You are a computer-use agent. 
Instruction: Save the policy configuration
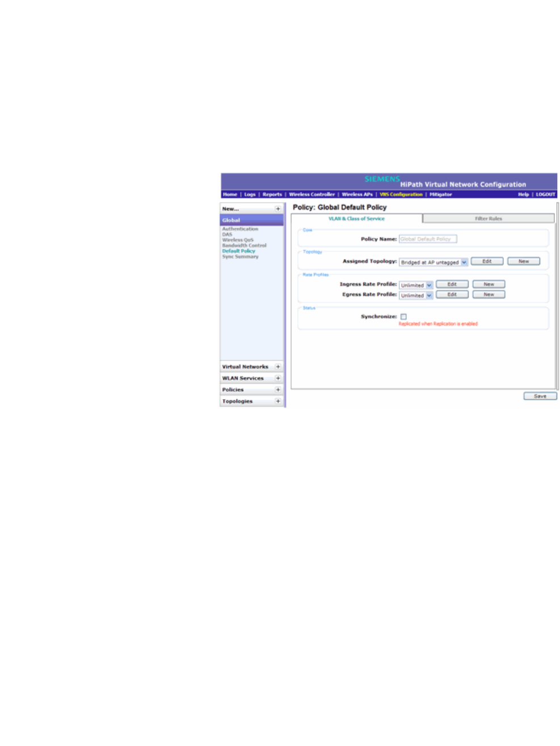click(x=540, y=396)
